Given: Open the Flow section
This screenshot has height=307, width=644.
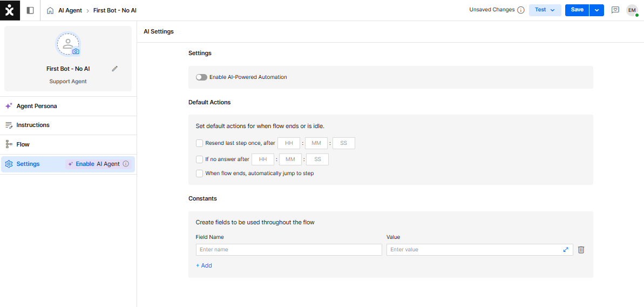Looking at the screenshot, I should tap(68, 144).
